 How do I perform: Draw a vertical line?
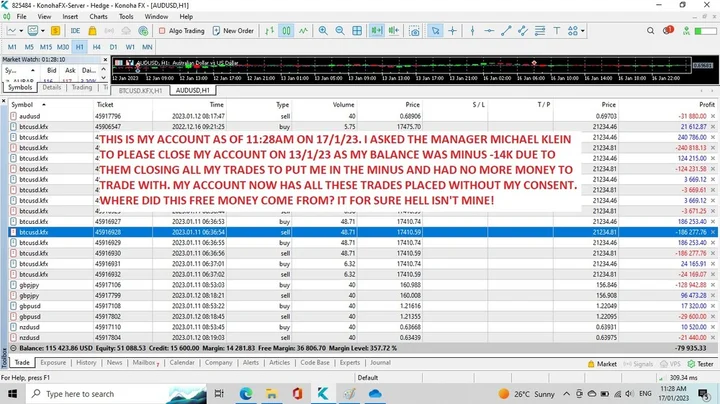coord(472,31)
